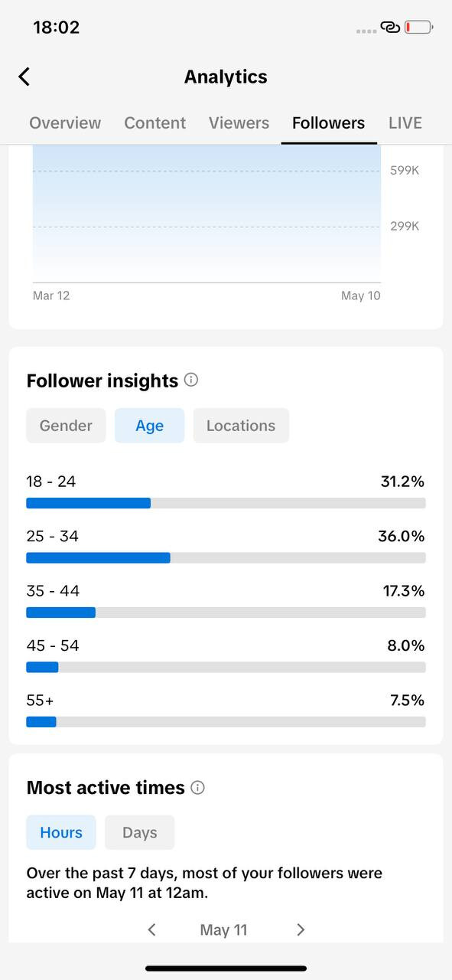
Task: Open the Content tab
Action: 155,122
